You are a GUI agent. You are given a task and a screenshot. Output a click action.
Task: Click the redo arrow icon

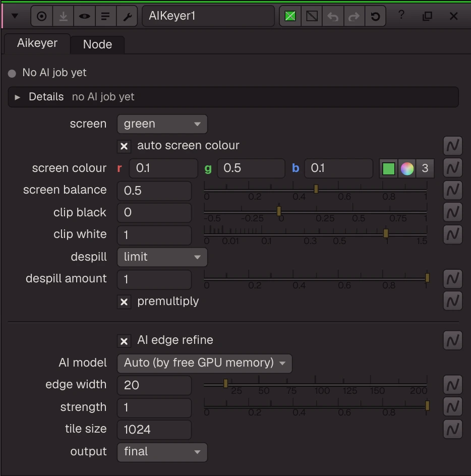click(x=354, y=16)
